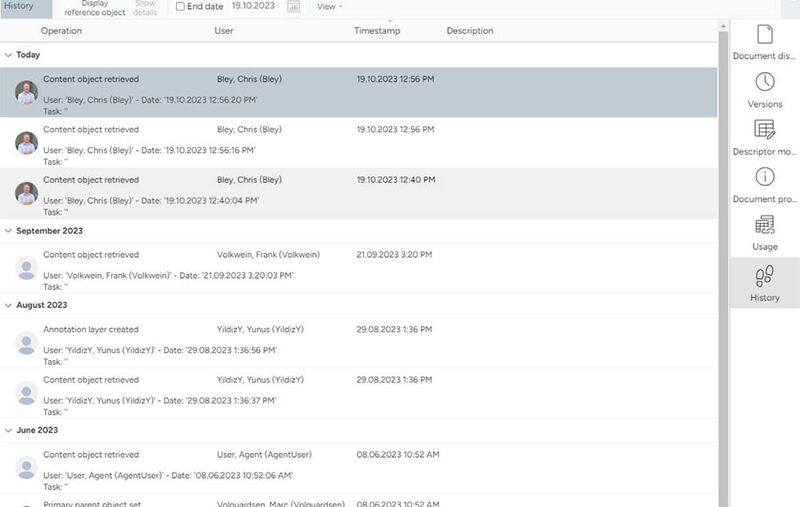Collapse the Today group
800x507 pixels.
click(8, 55)
